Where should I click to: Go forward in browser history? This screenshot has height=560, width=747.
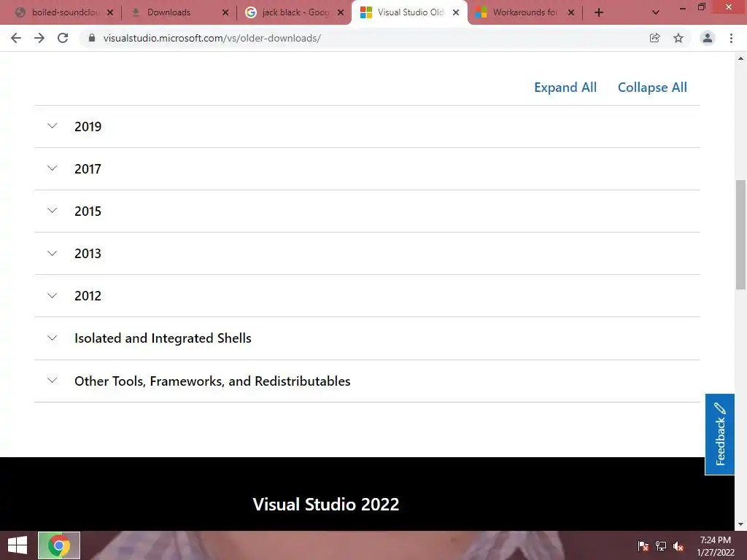coord(39,38)
